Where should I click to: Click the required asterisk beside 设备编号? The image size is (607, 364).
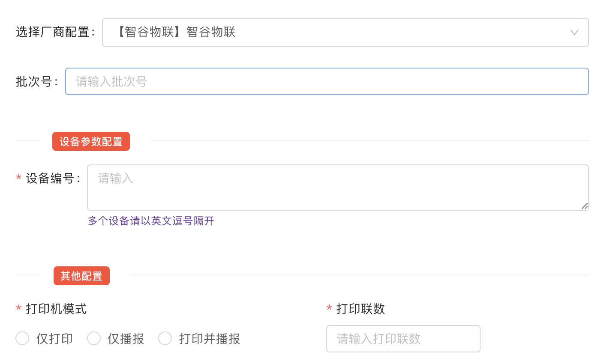point(18,178)
